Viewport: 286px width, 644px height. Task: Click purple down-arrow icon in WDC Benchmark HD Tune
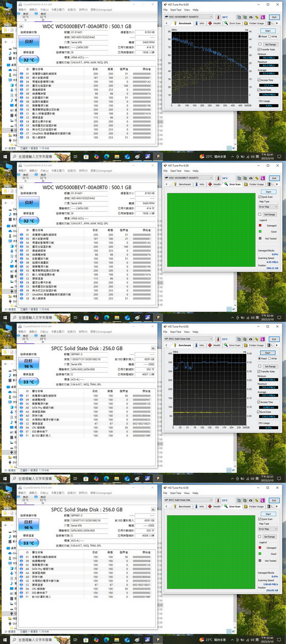(x=263, y=17)
